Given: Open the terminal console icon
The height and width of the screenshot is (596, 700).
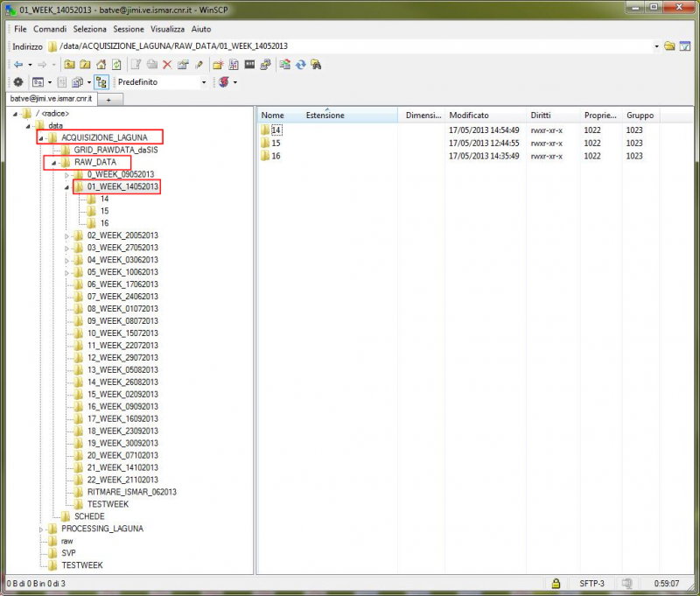Looking at the screenshot, I should click(x=249, y=65).
